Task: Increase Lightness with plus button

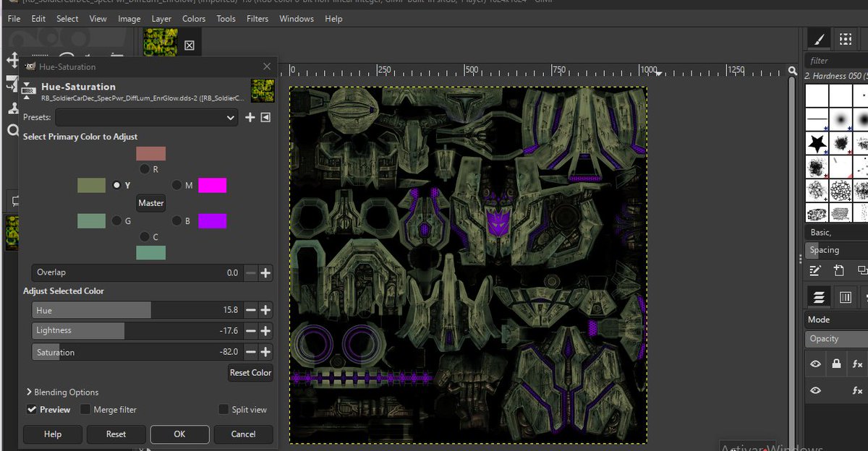Action: [265, 330]
